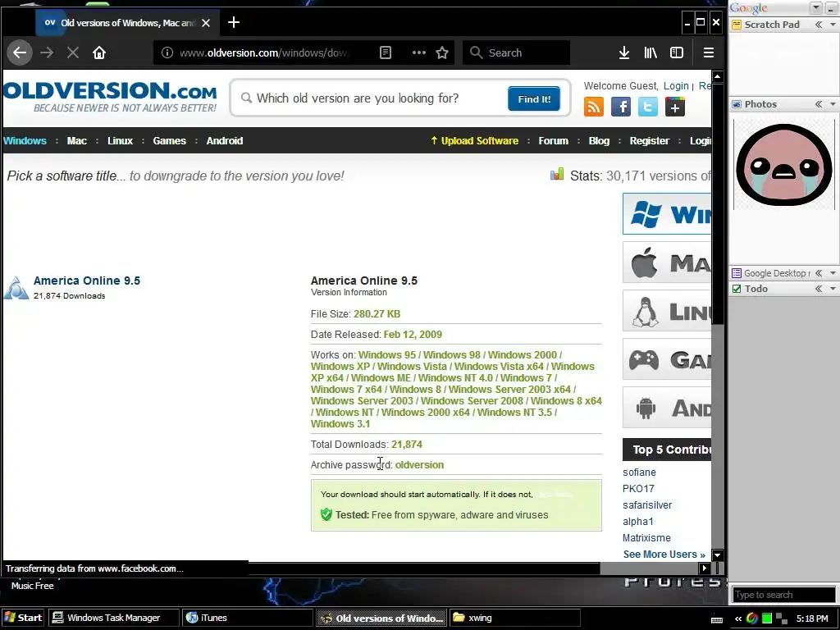
Task: Focus the browser Search box
Action: pyautogui.click(x=517, y=52)
